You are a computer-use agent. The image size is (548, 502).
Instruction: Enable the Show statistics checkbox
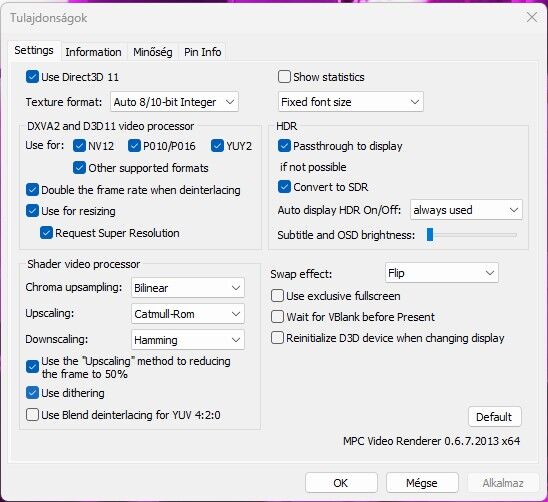(x=284, y=77)
